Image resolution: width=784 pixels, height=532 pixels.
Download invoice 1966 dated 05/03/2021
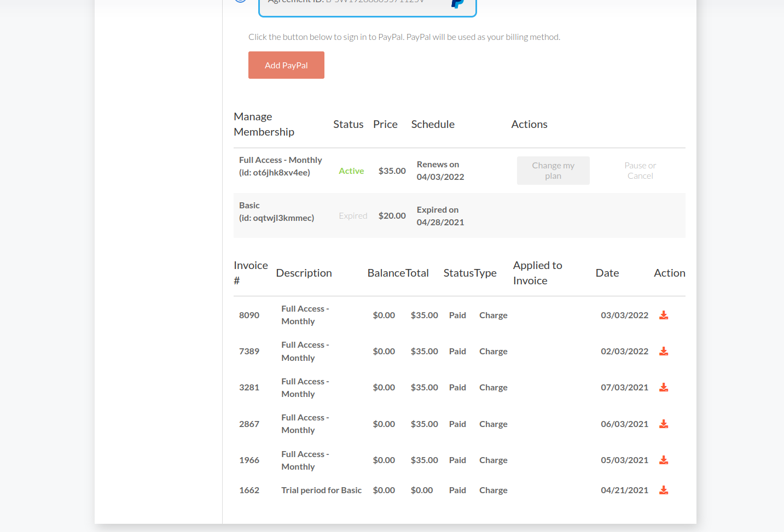pyautogui.click(x=664, y=460)
